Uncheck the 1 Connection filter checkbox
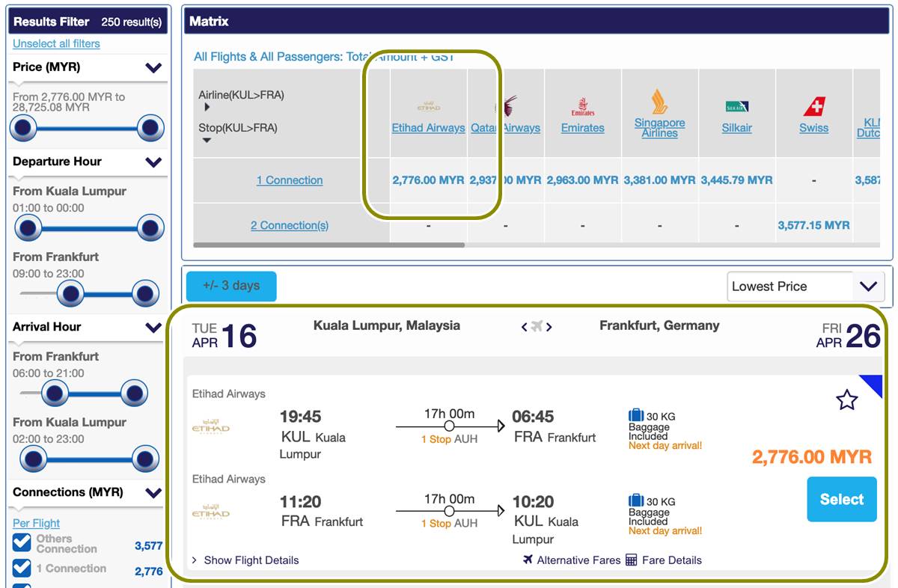 pos(22,569)
